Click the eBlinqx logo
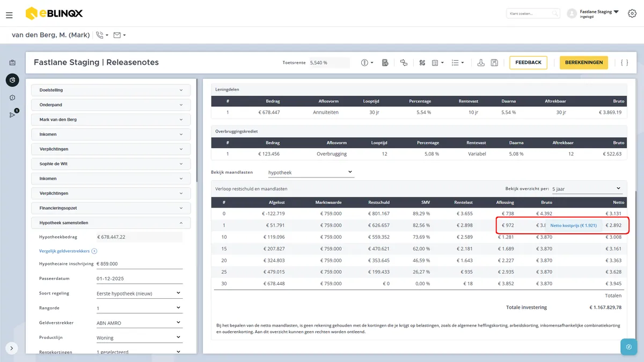Viewport: 644px width, 362px height. tap(54, 13)
